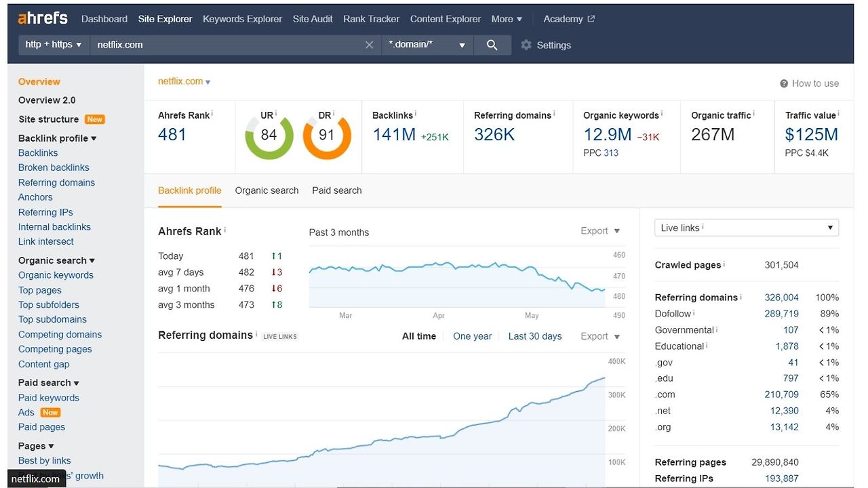Click the Referring IPs count 193,887
The image size is (868, 488).
pyautogui.click(x=781, y=479)
